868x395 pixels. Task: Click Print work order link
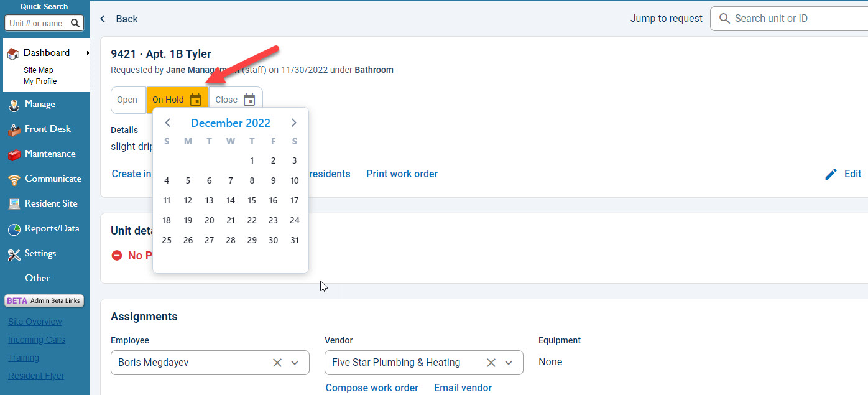pos(402,174)
